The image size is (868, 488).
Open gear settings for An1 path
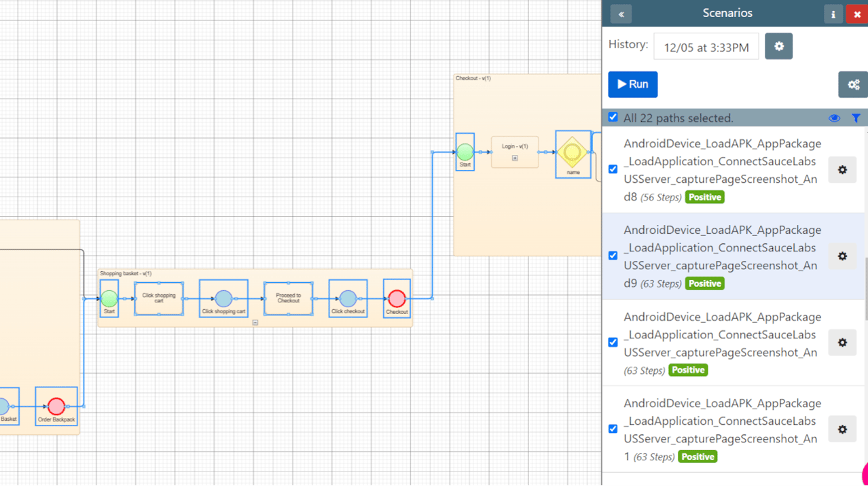click(842, 430)
